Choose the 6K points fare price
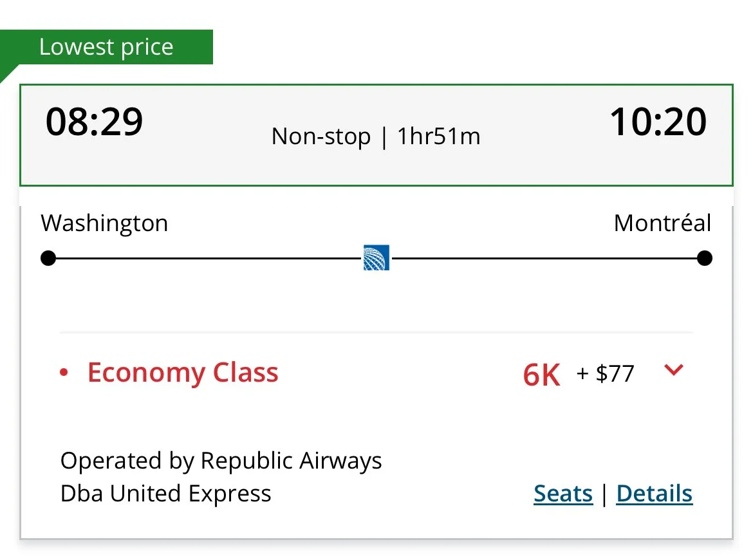The width and height of the screenshot is (753, 560). click(x=541, y=375)
